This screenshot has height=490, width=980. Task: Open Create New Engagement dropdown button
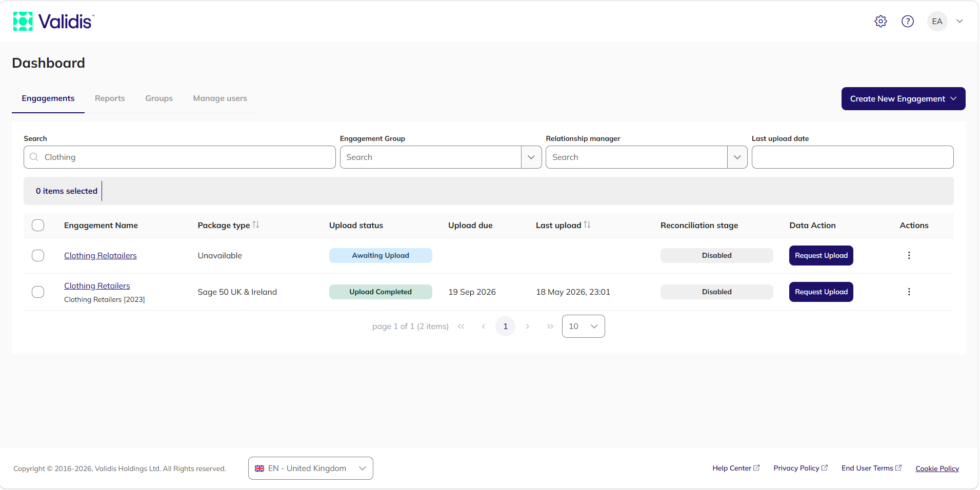903,98
